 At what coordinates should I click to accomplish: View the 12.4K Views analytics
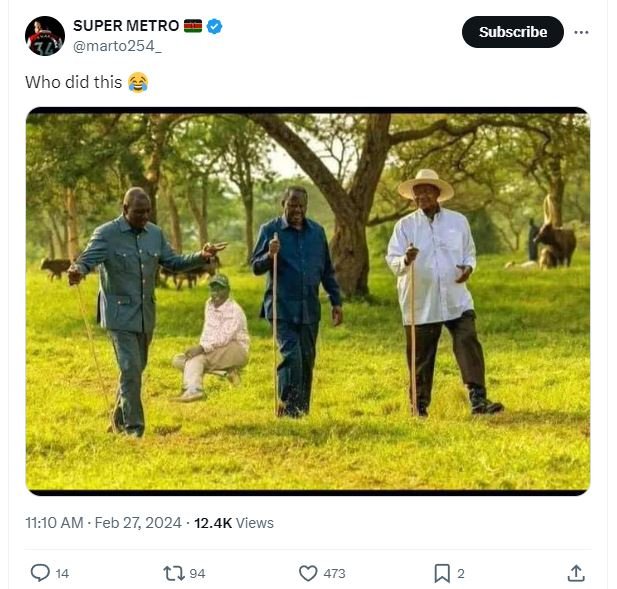233,522
